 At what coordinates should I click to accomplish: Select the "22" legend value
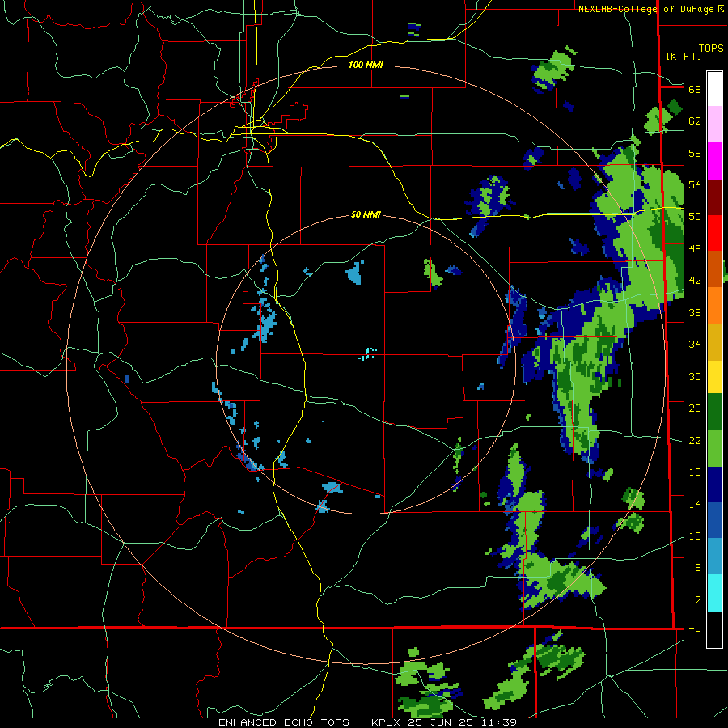click(695, 440)
